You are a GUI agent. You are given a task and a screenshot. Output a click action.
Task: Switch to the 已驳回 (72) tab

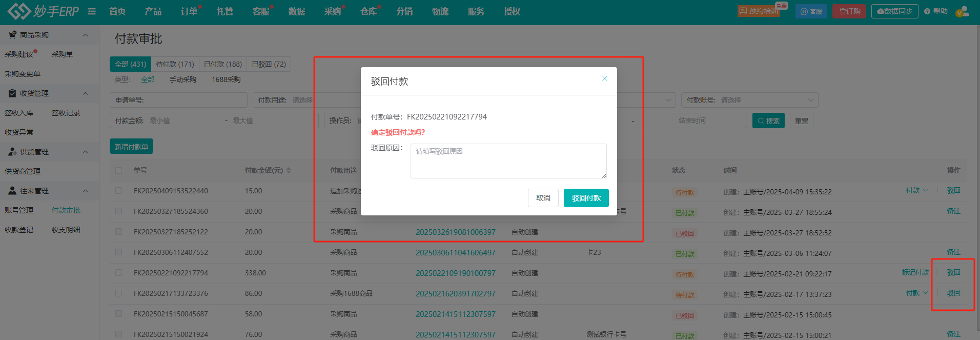point(269,64)
